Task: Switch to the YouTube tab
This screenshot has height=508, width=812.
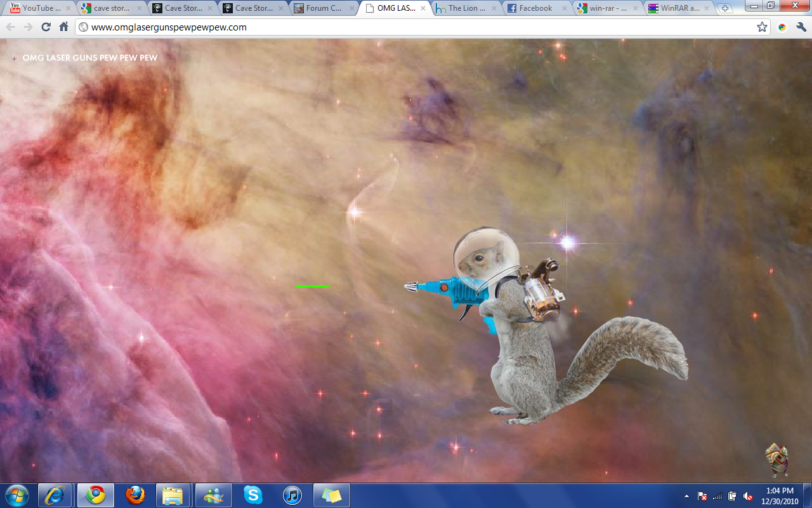Action: click(x=38, y=8)
